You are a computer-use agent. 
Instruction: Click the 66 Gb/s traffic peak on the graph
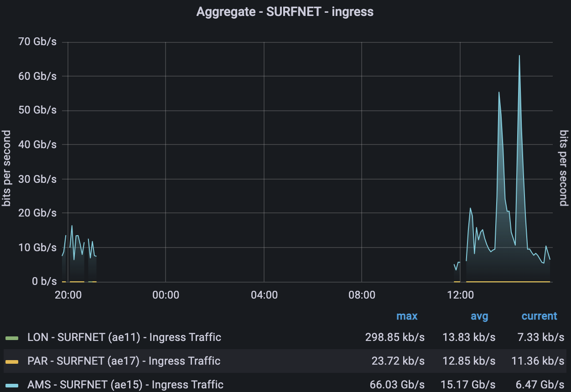tap(519, 56)
